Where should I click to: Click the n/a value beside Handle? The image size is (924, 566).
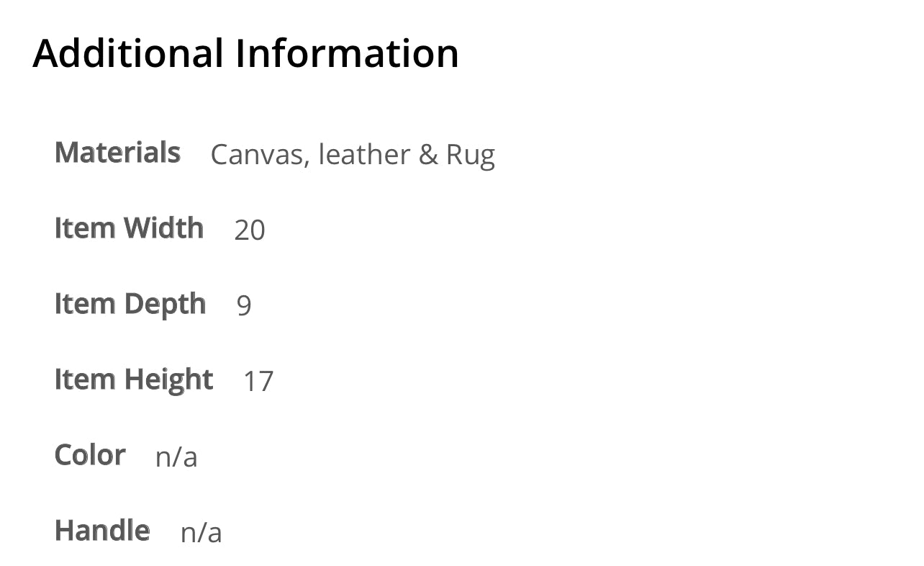(x=201, y=533)
